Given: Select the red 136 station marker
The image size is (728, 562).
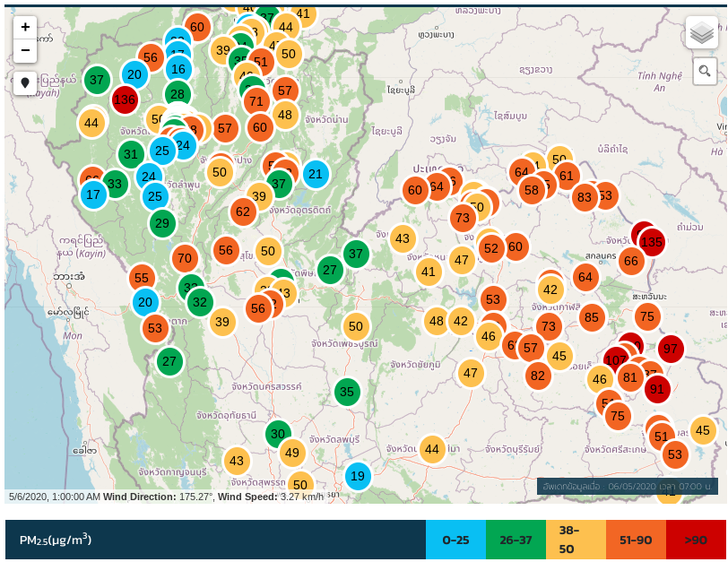Looking at the screenshot, I should [x=125, y=99].
